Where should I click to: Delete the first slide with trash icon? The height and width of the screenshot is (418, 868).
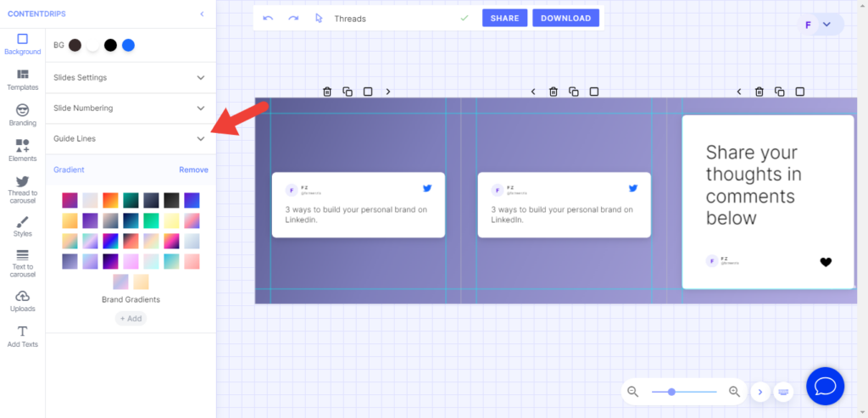click(327, 92)
